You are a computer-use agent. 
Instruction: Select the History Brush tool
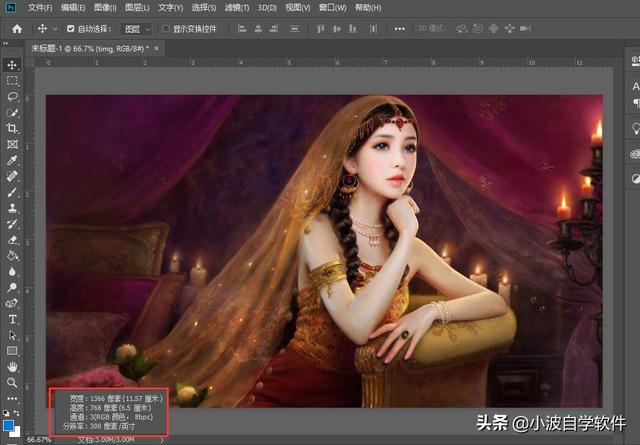[x=12, y=224]
